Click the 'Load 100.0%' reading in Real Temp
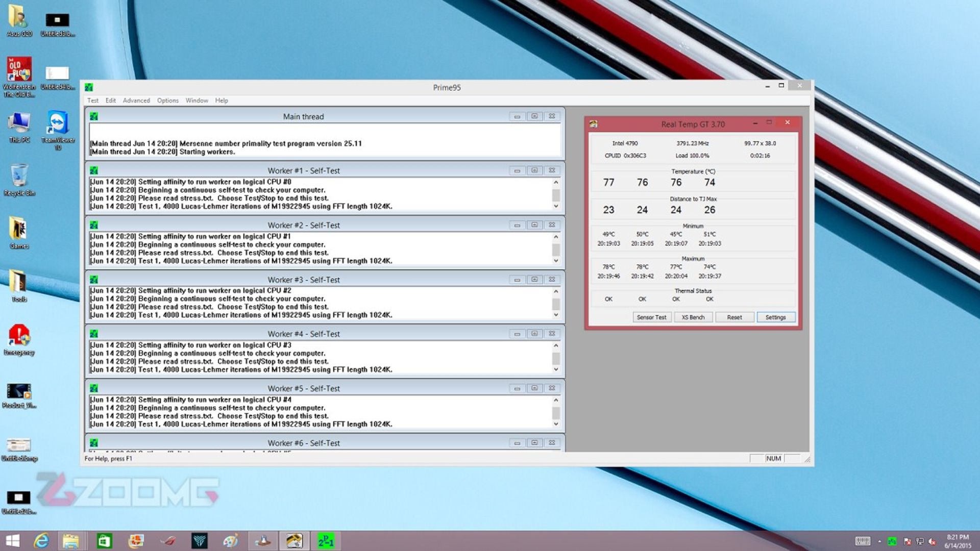Viewport: 980px width, 551px height. tap(692, 156)
